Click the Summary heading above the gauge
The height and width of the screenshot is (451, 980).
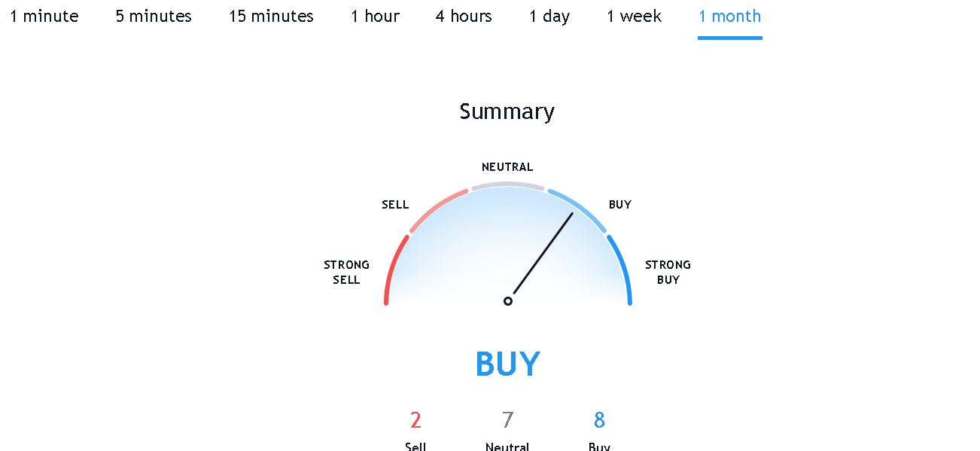tap(507, 111)
